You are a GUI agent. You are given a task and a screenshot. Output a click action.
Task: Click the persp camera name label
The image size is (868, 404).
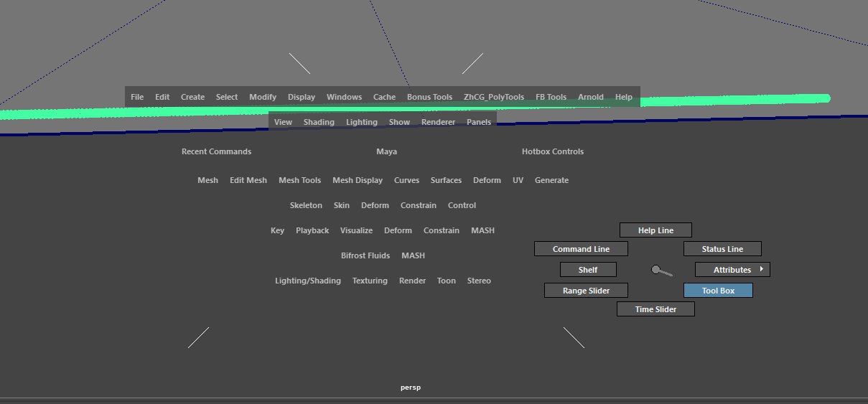click(x=411, y=387)
